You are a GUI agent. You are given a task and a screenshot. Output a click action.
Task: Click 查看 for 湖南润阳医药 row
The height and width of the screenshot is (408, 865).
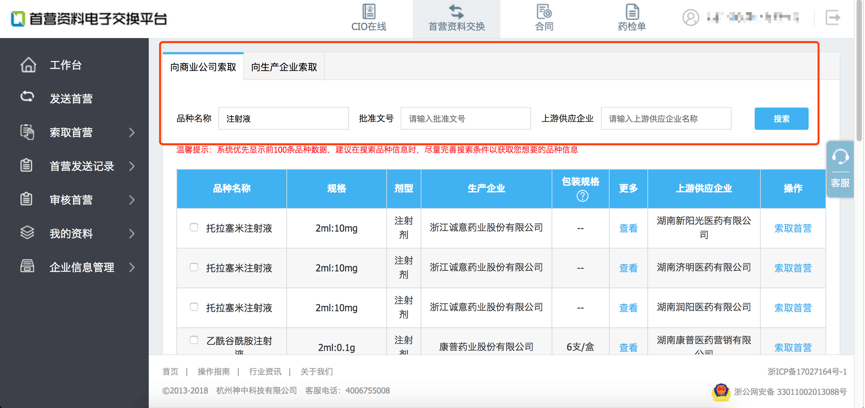628,308
